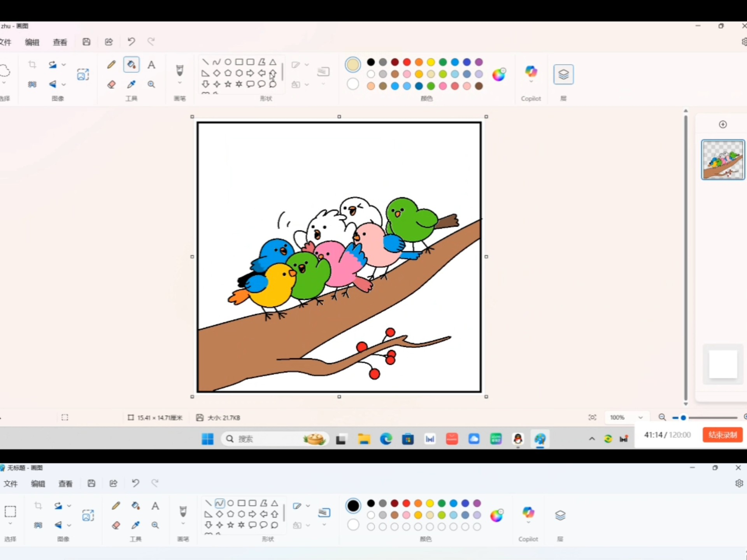The height and width of the screenshot is (560, 747).
Task: Select the bird layer thumbnail
Action: click(x=723, y=159)
